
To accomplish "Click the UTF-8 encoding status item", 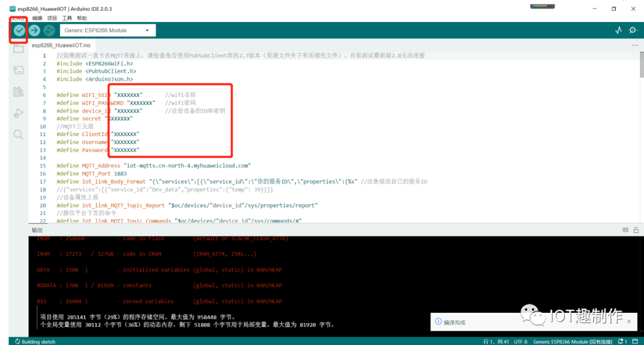I will coord(520,341).
